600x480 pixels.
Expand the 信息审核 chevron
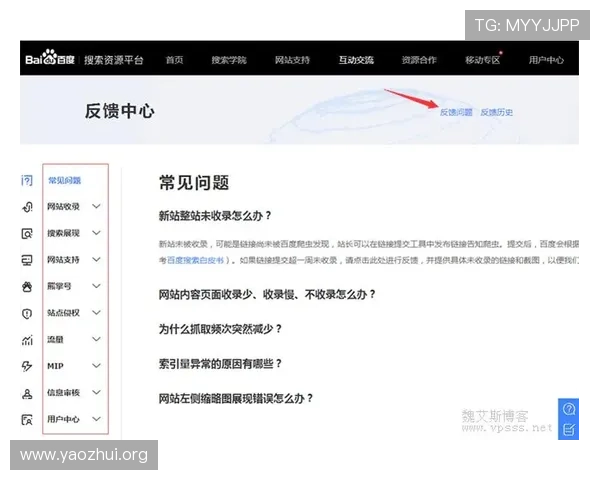coord(96,392)
